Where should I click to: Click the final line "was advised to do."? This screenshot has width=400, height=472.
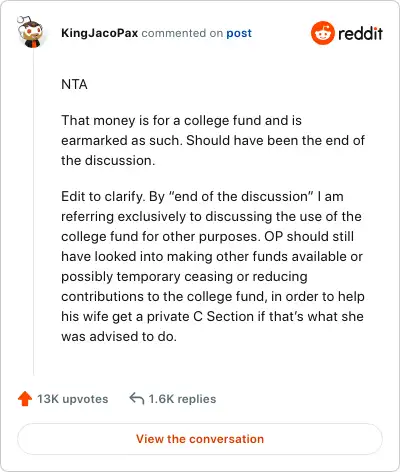119,337
